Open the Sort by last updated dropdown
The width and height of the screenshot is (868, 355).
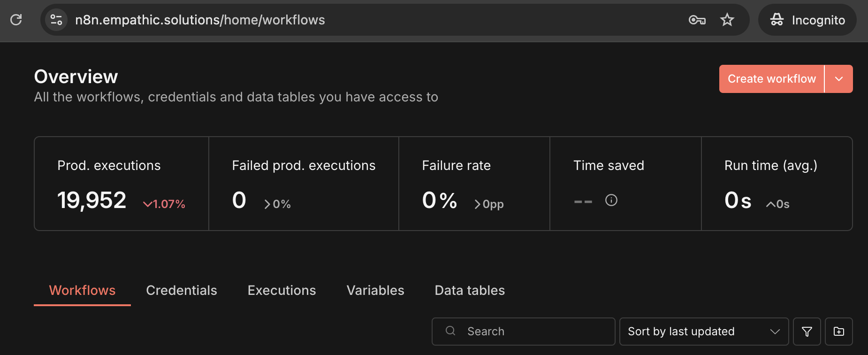pyautogui.click(x=704, y=331)
